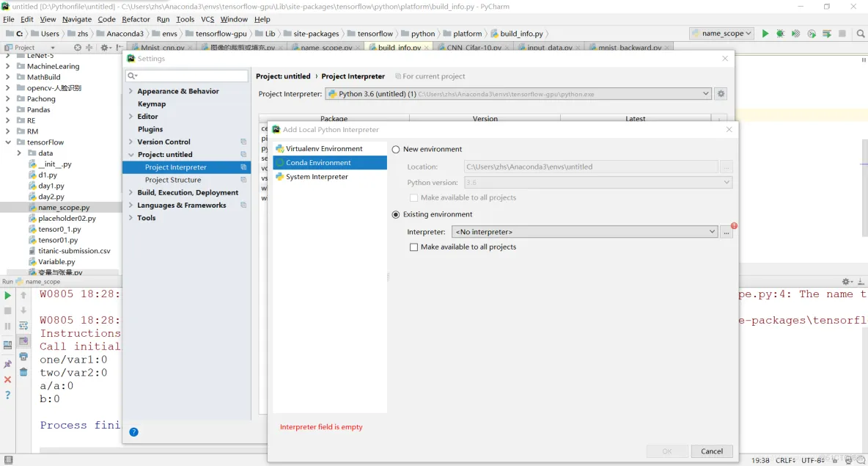This screenshot has width=868, height=466.
Task: Click Run with Coverage toolbar icon
Action: pyautogui.click(x=796, y=34)
